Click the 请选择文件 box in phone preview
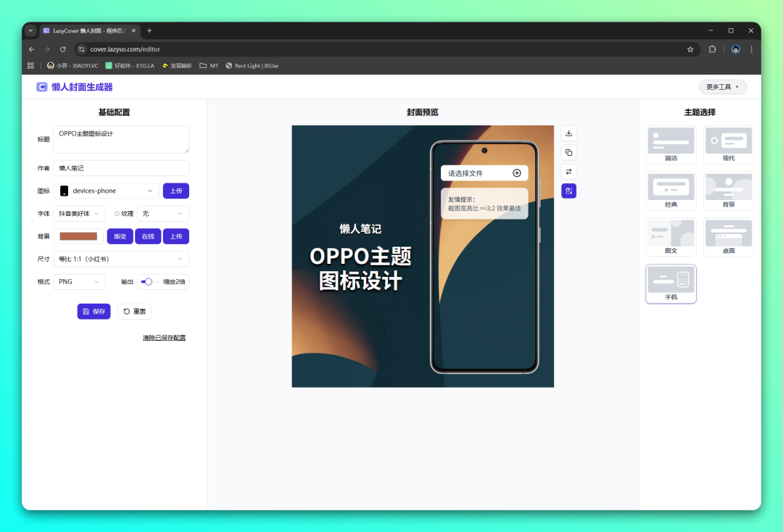Viewport: 783px width, 532px height. click(x=484, y=173)
